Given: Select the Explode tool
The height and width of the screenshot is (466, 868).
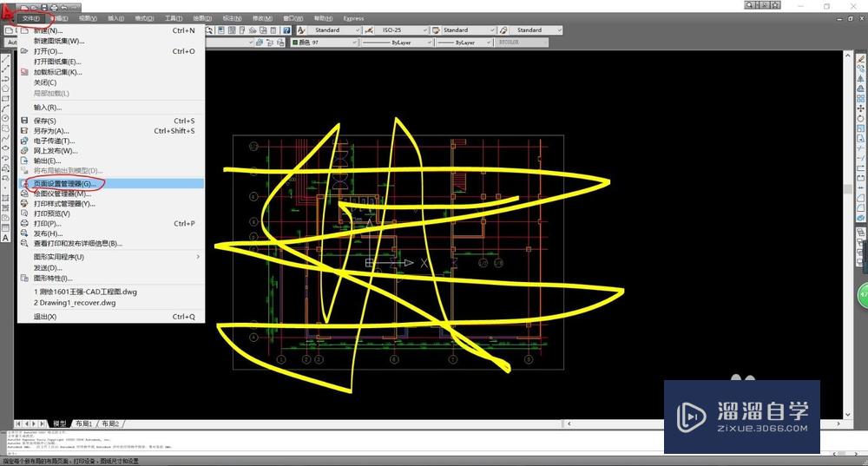Looking at the screenshot, I should [x=861, y=218].
